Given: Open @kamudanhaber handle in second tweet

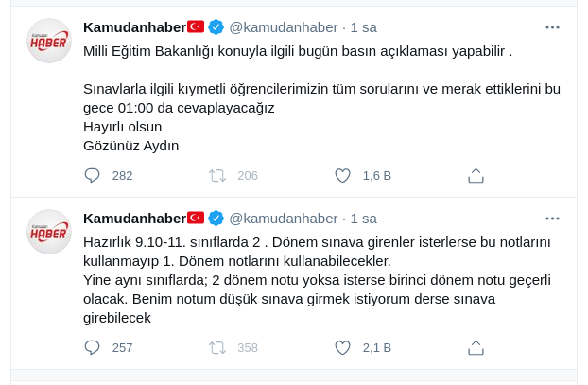Looking at the screenshot, I should point(283,218).
